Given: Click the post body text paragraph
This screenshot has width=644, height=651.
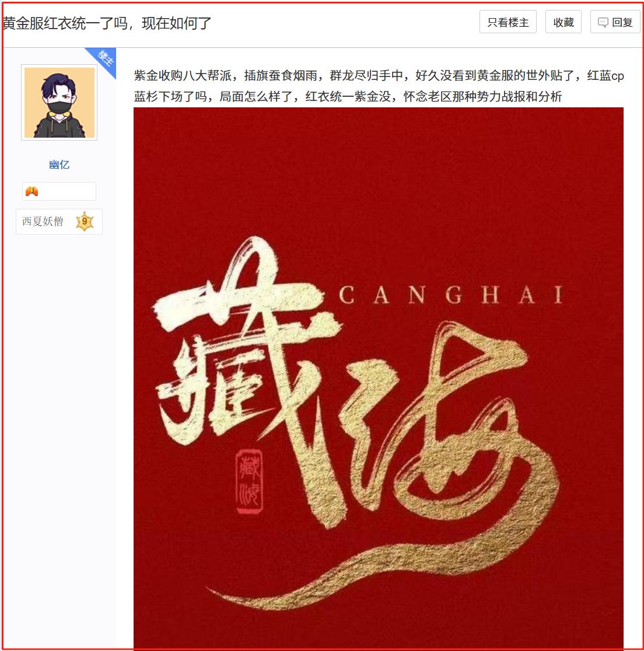Looking at the screenshot, I should coord(379,86).
